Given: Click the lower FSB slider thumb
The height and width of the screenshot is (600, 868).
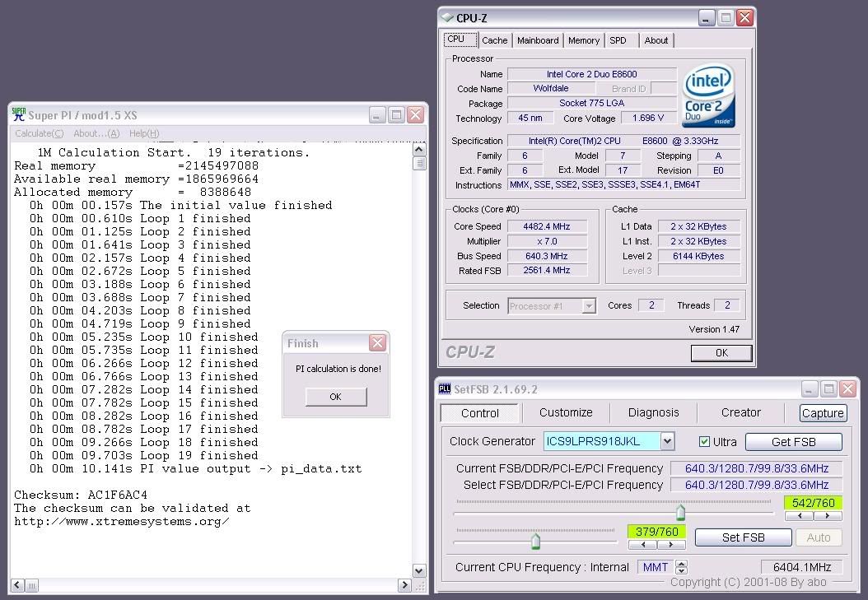Looking at the screenshot, I should 535,540.
